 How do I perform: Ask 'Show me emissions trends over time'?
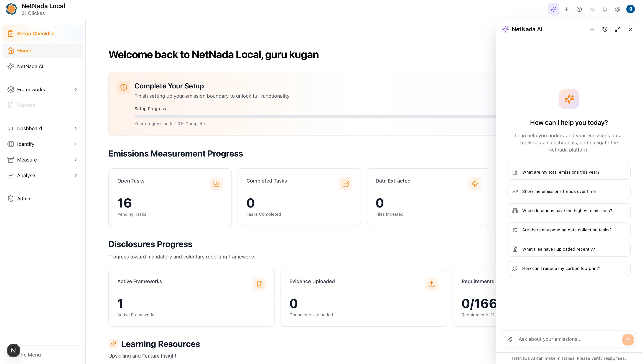pos(569,191)
